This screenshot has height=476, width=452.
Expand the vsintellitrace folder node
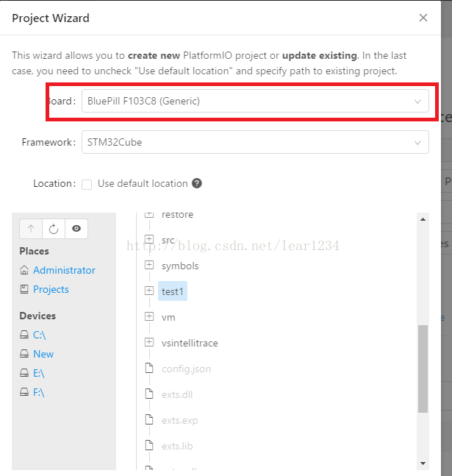point(149,342)
